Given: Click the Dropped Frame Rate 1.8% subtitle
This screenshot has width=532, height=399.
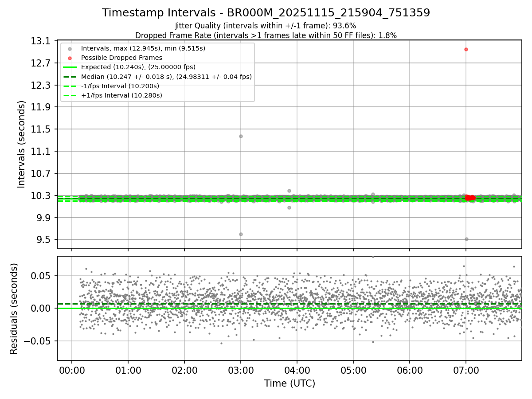Looking at the screenshot, I should click(266, 35).
